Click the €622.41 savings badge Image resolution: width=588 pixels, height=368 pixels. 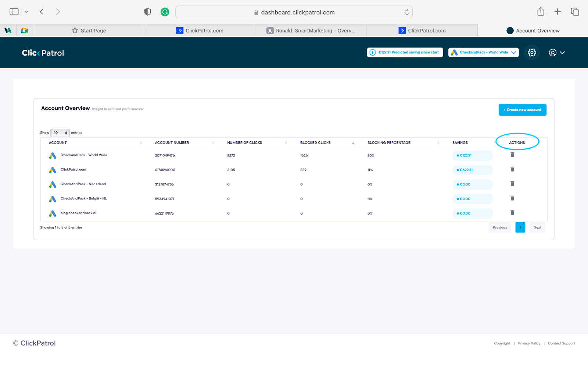click(x=472, y=170)
